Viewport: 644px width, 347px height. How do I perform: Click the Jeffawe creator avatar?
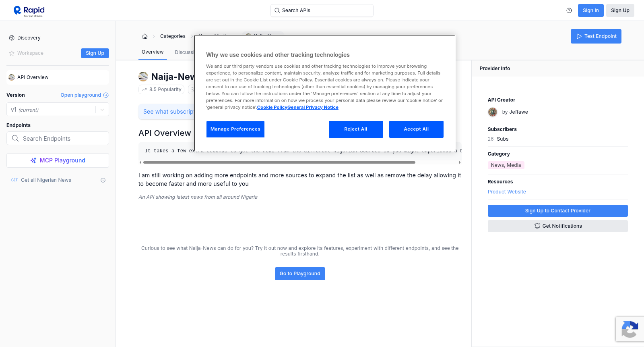493,112
